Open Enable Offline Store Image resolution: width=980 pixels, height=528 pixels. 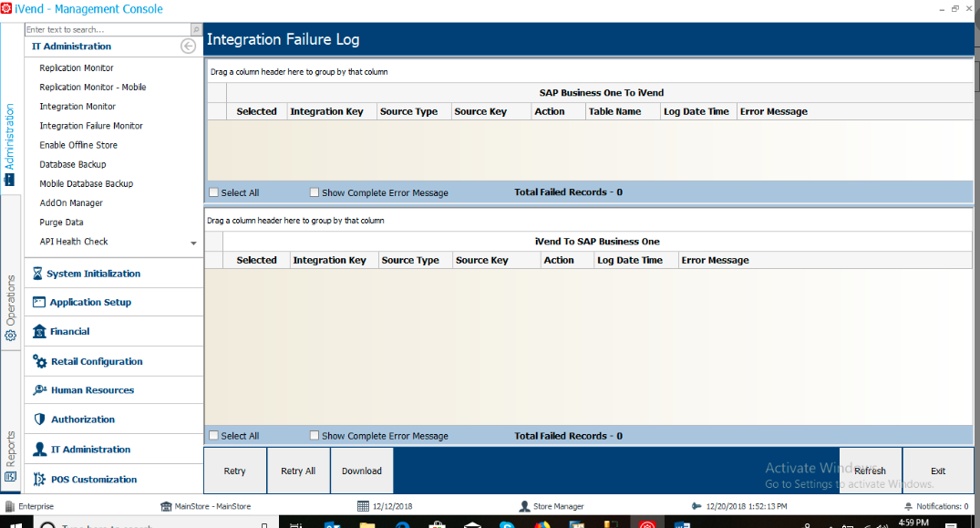point(78,145)
